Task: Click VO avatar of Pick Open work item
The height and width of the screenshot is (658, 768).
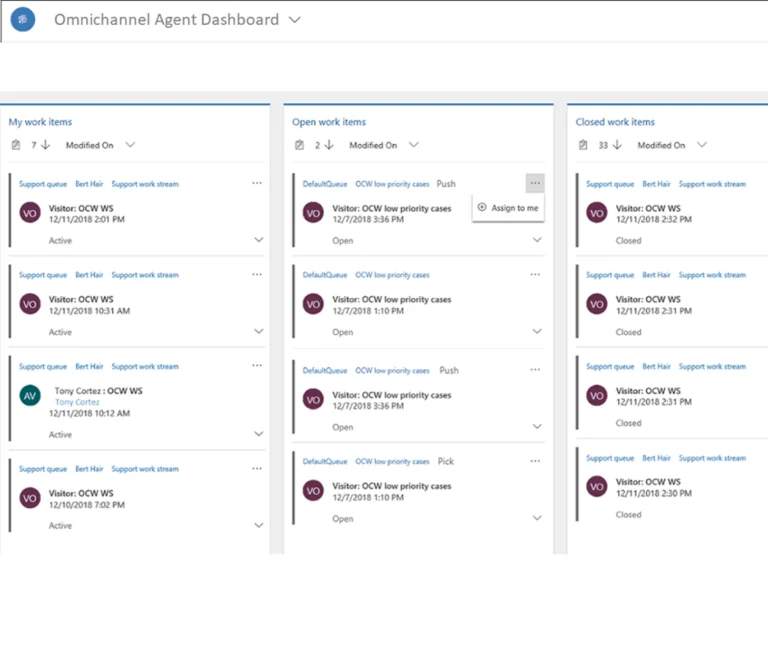Action: (313, 491)
